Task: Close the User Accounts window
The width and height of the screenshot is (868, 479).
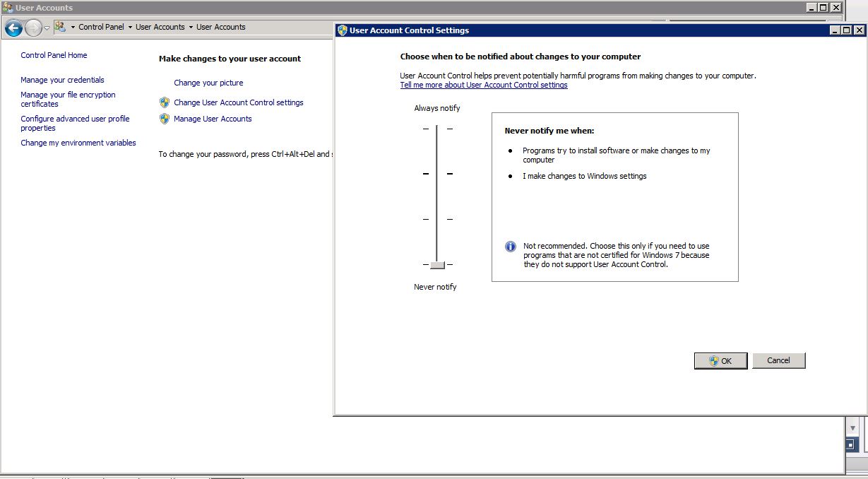Action: coord(836,8)
